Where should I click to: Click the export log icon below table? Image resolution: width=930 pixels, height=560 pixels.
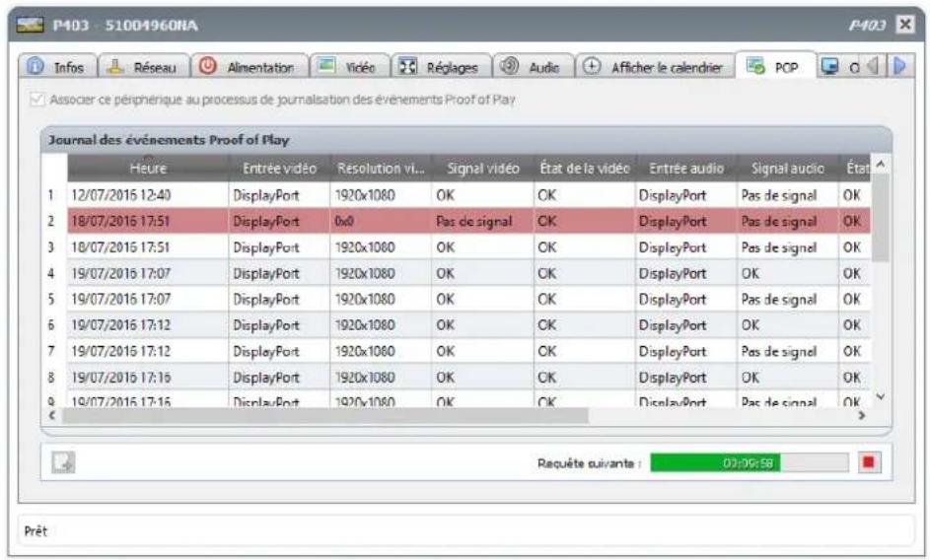(60, 461)
